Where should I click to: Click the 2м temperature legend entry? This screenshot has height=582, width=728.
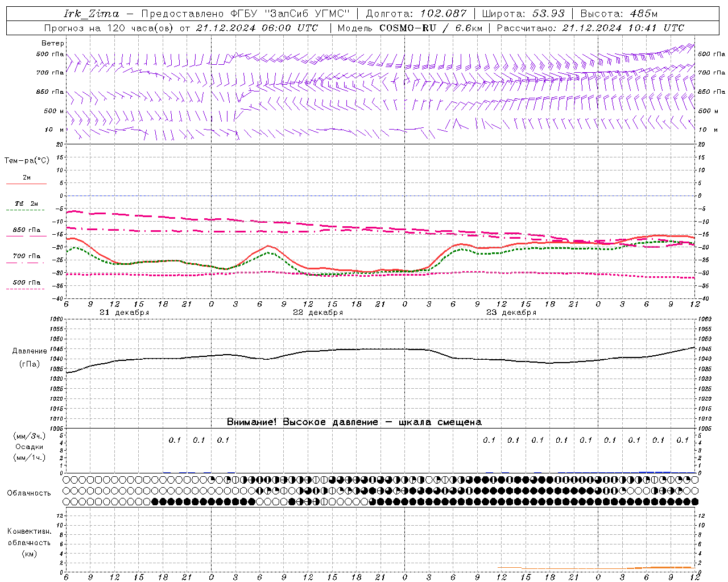[27, 178]
